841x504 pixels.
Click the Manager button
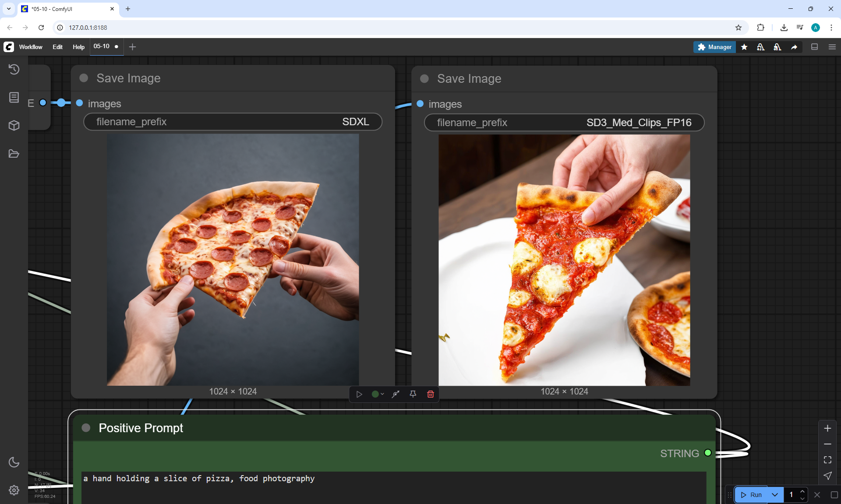click(x=714, y=47)
